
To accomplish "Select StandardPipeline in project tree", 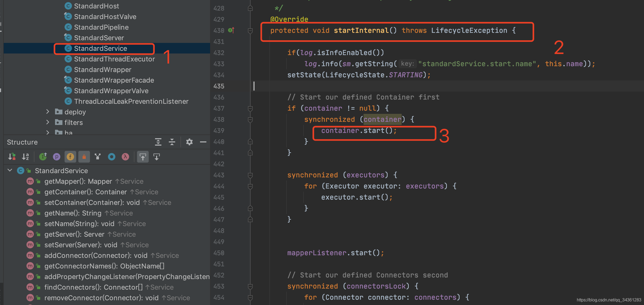I will click(101, 27).
